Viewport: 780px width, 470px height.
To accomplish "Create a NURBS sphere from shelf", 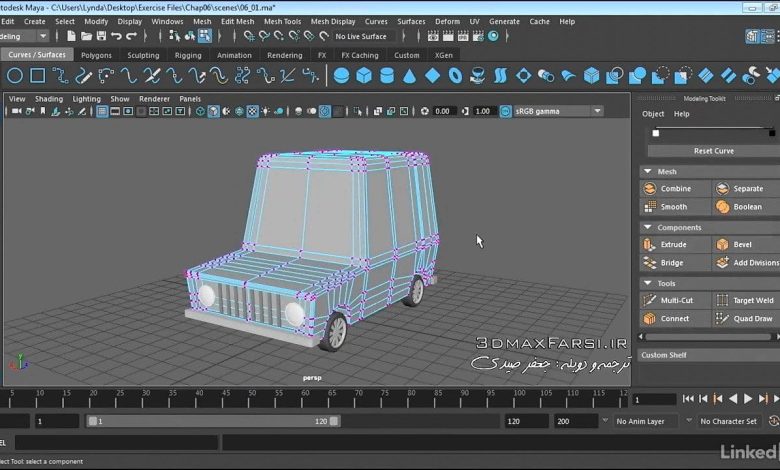I will pyautogui.click(x=341, y=76).
